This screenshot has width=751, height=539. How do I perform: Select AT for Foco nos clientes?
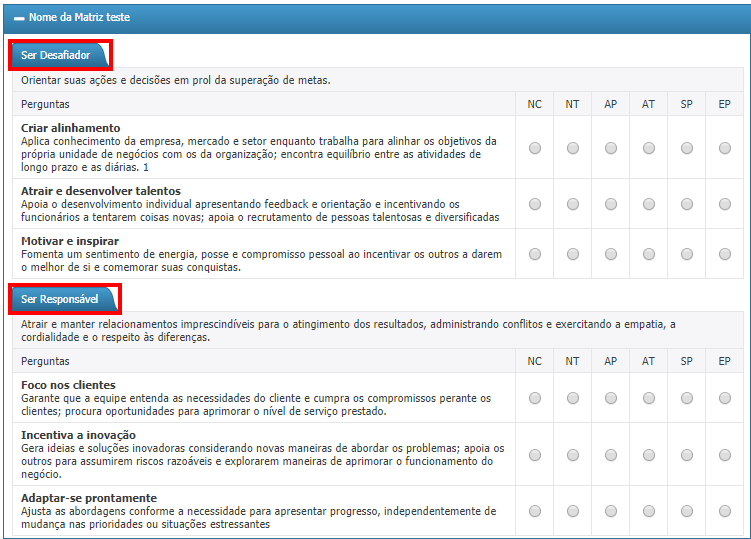coord(649,398)
